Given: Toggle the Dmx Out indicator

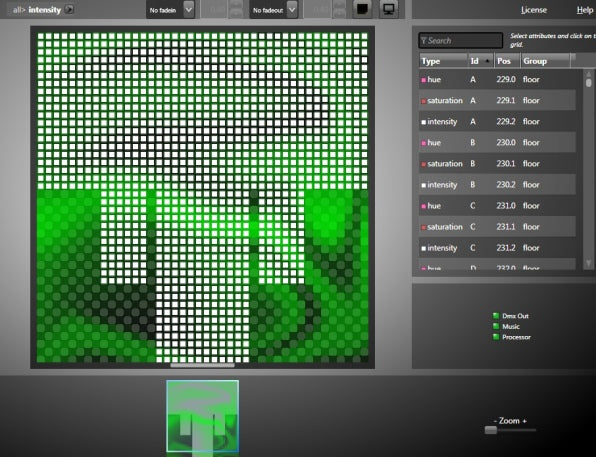Looking at the screenshot, I should point(496,316).
